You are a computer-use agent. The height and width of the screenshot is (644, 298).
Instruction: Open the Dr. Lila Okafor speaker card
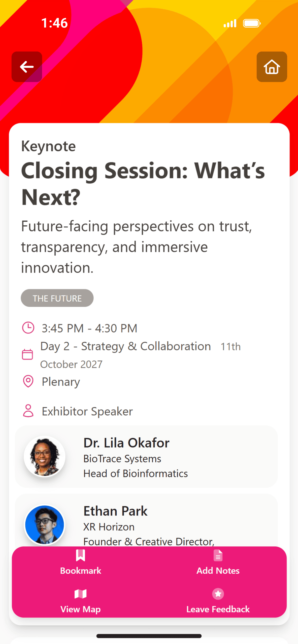(146, 457)
